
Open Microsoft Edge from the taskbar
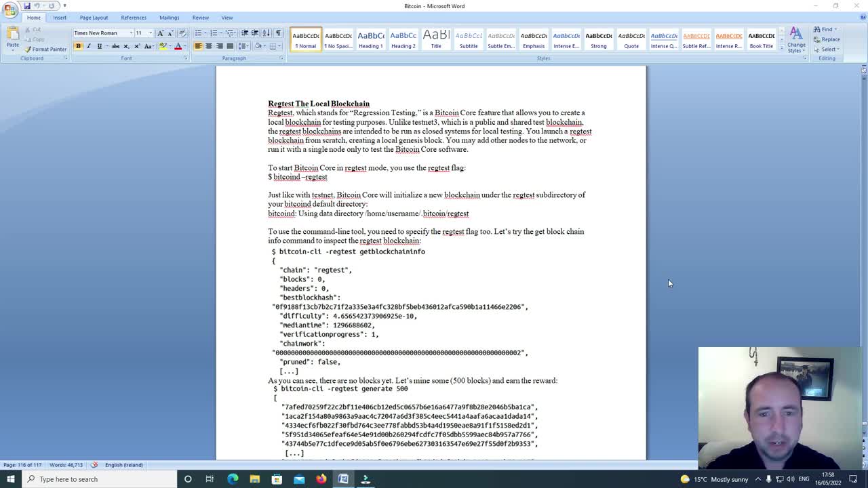(x=233, y=479)
